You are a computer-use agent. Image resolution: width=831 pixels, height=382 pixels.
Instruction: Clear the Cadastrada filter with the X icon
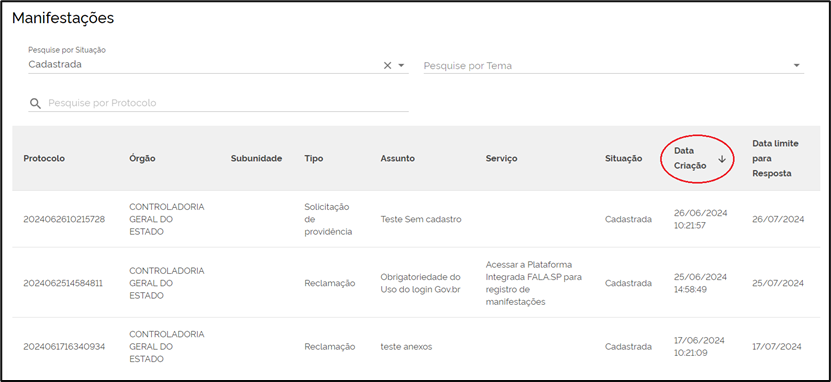click(387, 65)
